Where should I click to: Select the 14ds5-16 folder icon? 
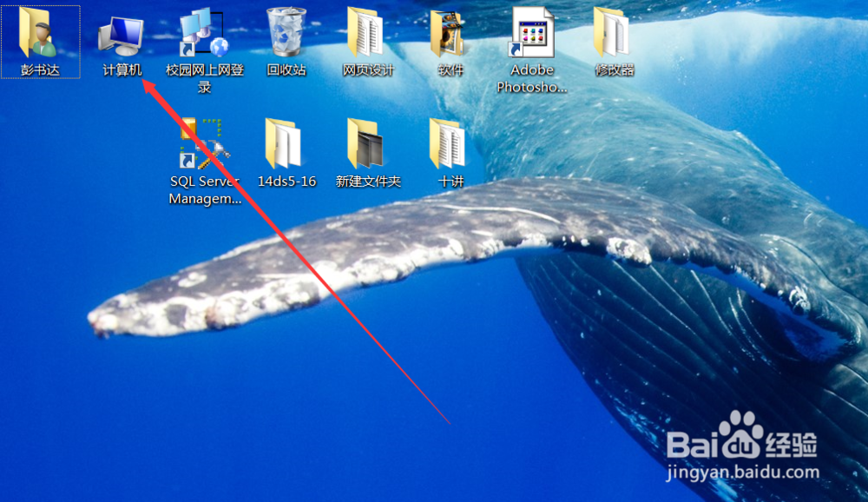[x=284, y=143]
